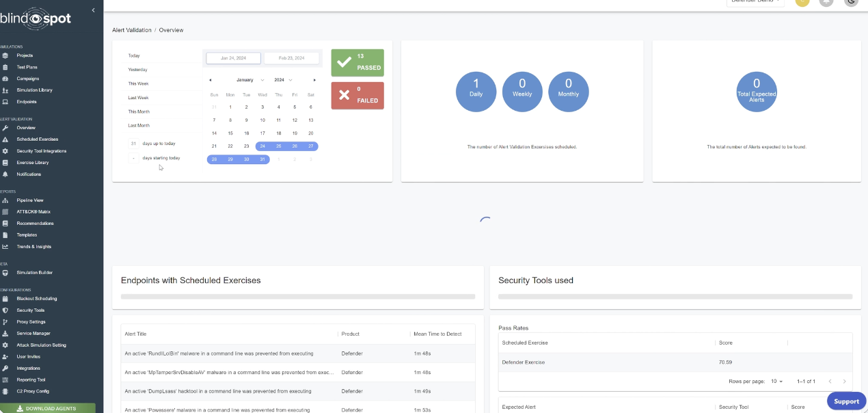This screenshot has width=868, height=413.
Task: Go to Scheduled Exercises page
Action: coord(37,139)
